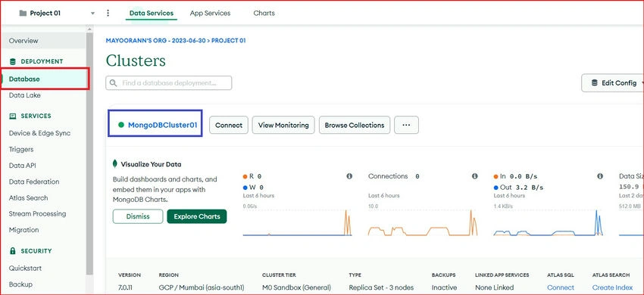Screen dimensions: 644x295
Task: Switch to the App Services tab
Action: 211,13
